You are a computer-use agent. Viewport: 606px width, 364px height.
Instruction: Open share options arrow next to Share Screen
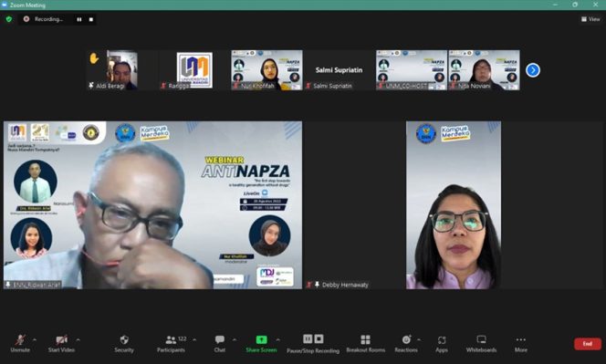coord(277,340)
